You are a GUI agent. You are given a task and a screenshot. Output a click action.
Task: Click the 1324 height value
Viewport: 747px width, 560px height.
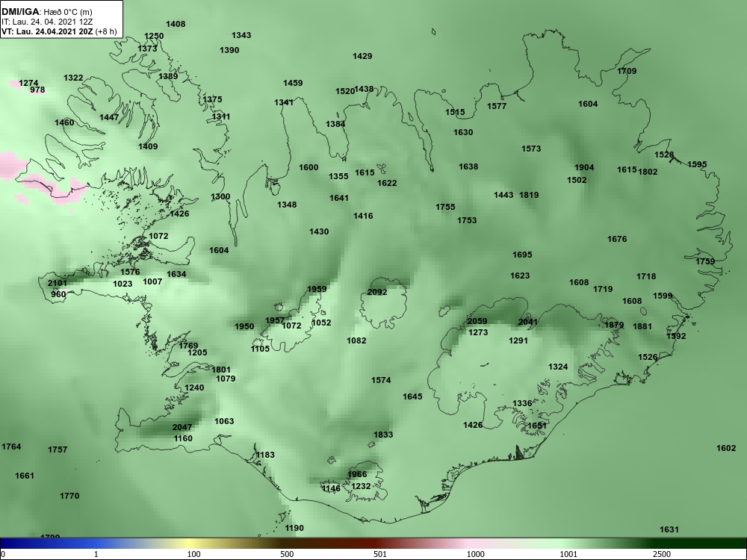[x=558, y=367]
